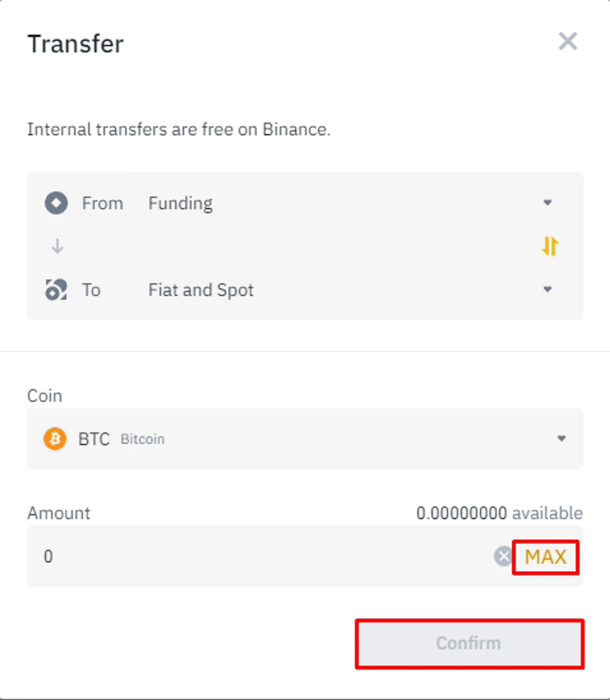Open the Coin selector dropdown arrow
This screenshot has width=610, height=700.
click(561, 439)
